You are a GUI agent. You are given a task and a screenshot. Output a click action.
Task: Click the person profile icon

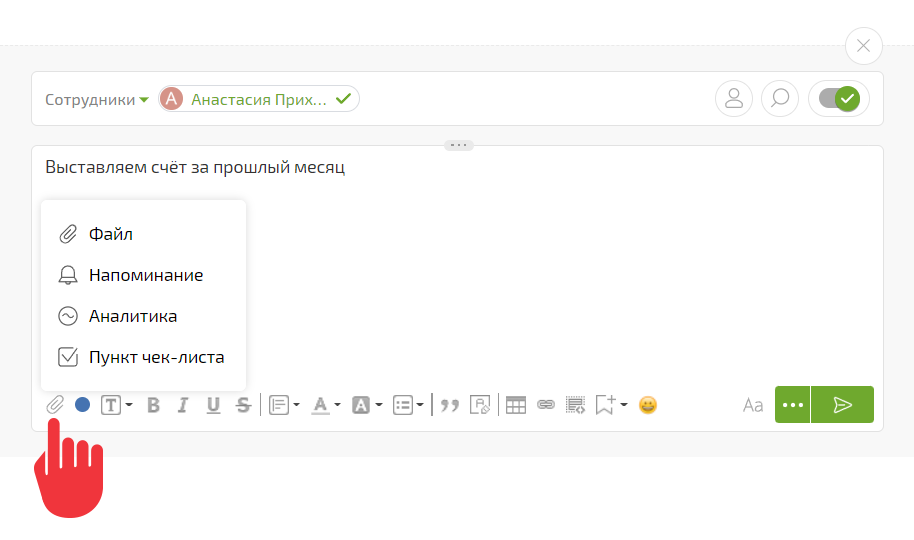(734, 98)
